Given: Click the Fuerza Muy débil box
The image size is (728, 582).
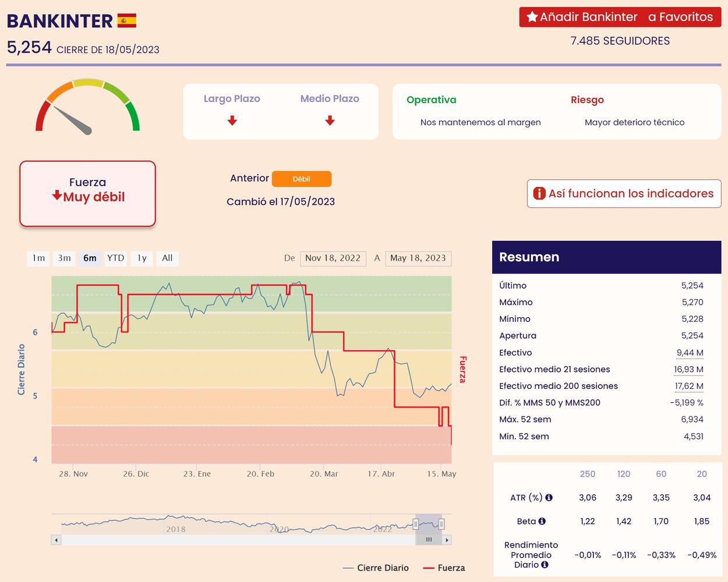Looking at the screenshot, I should (88, 193).
